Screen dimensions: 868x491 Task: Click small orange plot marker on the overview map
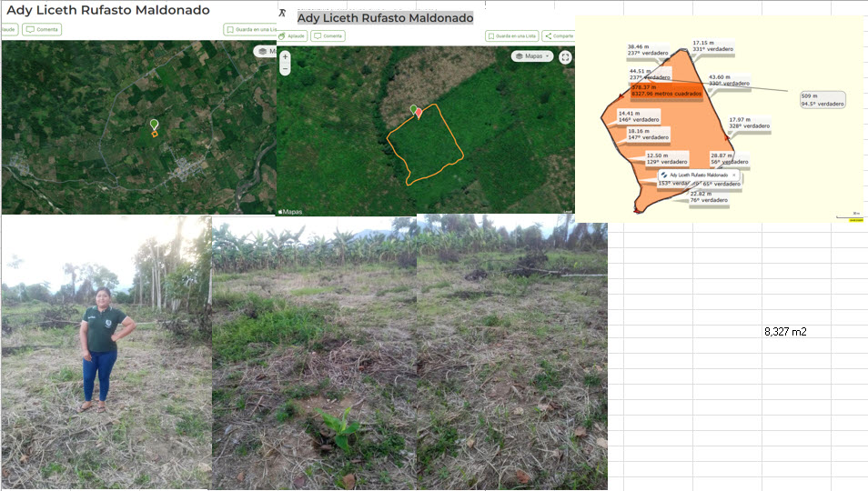[155, 134]
